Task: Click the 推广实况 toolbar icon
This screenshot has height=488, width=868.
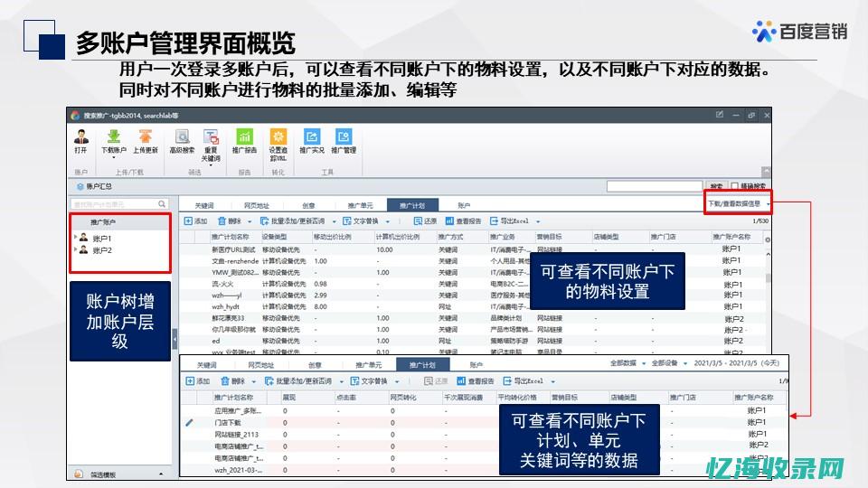Action: click(311, 138)
